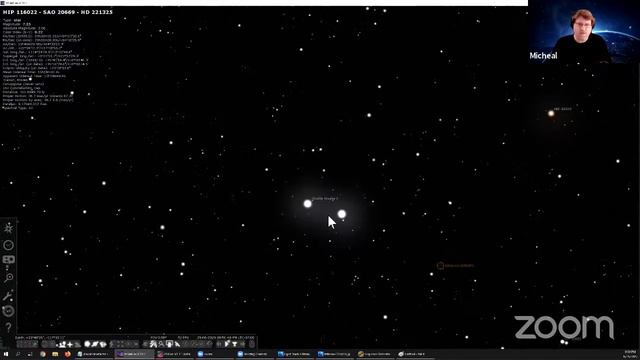
Task: Open File Explorer from the taskbar
Action: 55,354
